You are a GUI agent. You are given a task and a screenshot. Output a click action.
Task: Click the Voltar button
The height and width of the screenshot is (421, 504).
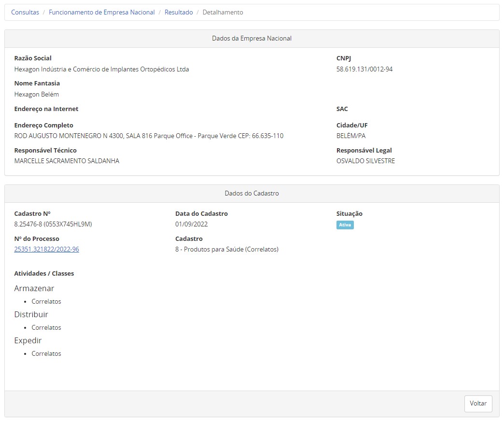click(x=478, y=403)
